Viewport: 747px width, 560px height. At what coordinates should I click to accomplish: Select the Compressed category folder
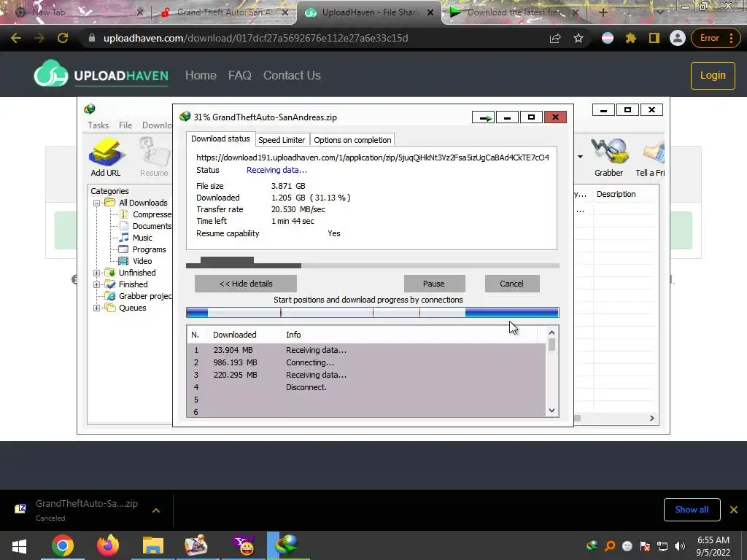(x=145, y=214)
